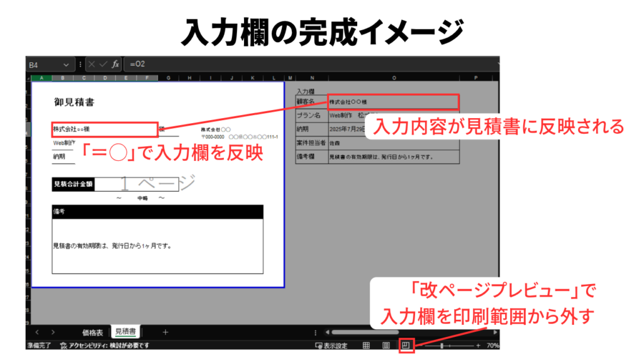This screenshot has width=644, height=362.
Task: Select column G header
Action: 169,78
